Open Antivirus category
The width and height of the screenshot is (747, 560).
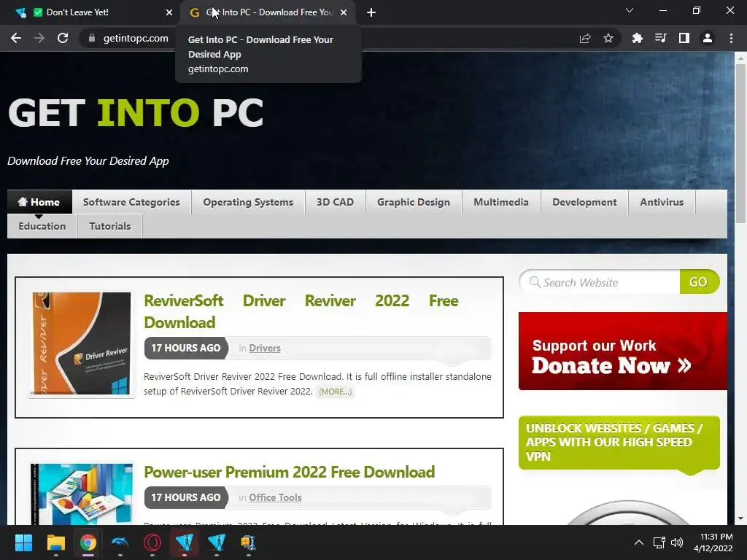[662, 202]
